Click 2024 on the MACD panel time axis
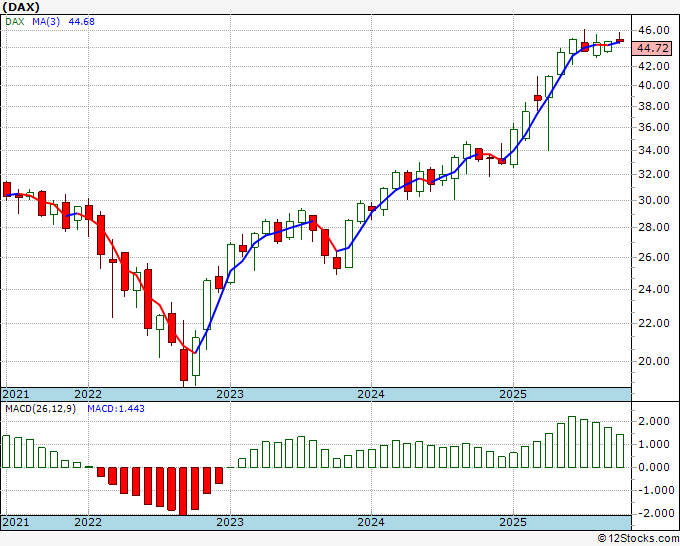The height and width of the screenshot is (546, 680). pyautogui.click(x=371, y=522)
